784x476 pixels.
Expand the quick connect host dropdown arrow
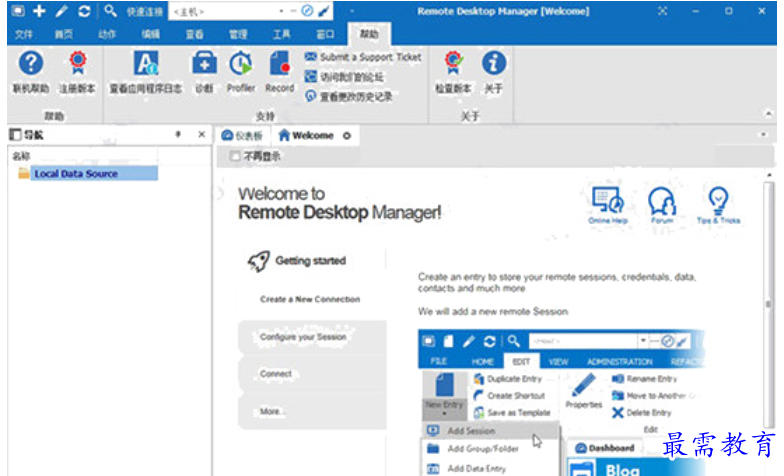coord(282,11)
